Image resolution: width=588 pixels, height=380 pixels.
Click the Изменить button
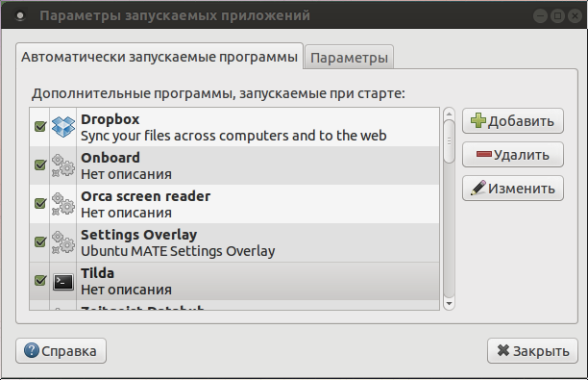click(x=513, y=189)
